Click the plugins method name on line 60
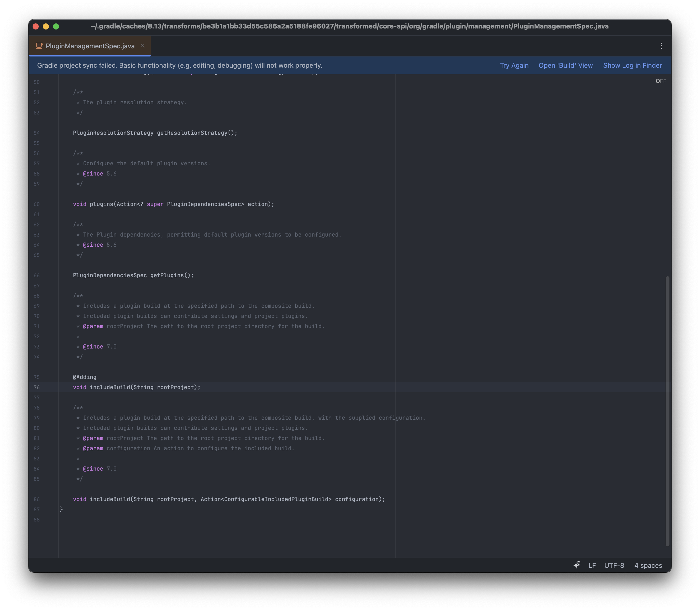This screenshot has width=700, height=610. tap(102, 204)
